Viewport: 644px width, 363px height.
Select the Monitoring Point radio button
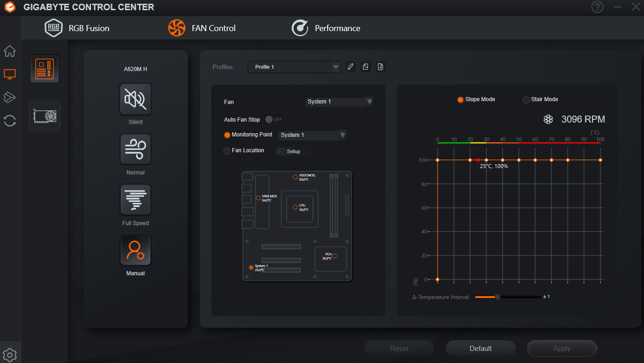pyautogui.click(x=227, y=135)
